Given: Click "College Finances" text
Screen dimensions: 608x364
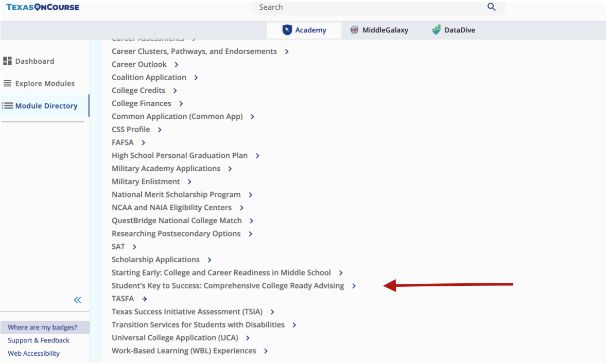Looking at the screenshot, I should click(x=142, y=103).
